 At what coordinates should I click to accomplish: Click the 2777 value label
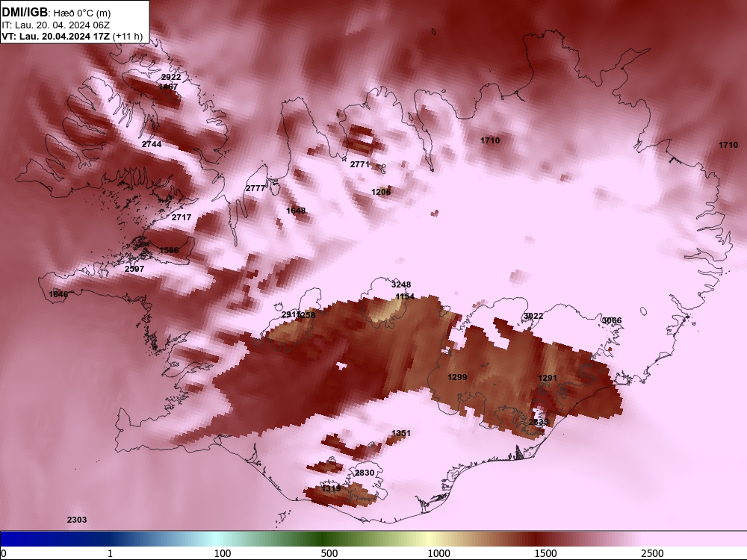[255, 189]
